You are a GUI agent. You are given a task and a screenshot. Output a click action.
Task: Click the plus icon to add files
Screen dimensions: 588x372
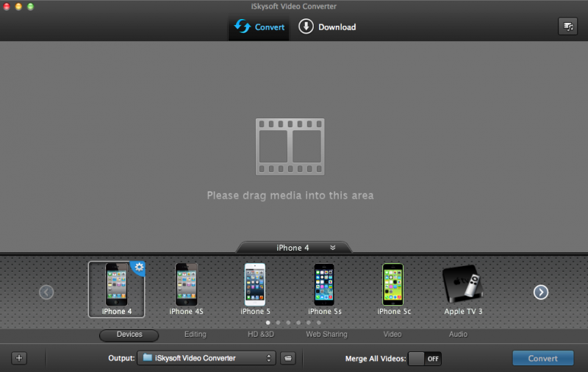pos(20,358)
